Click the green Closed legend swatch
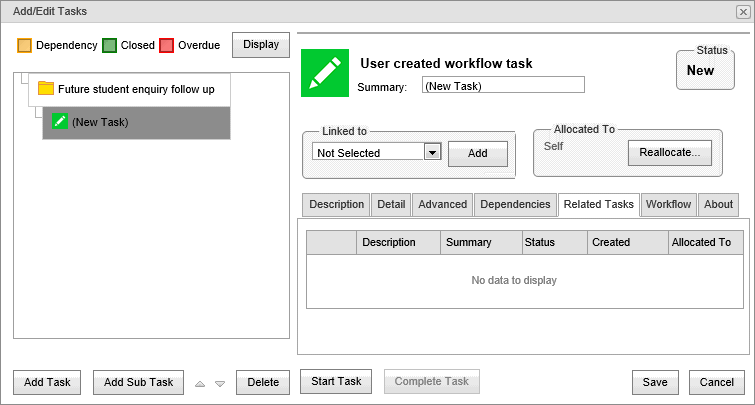Viewport: 755px width, 405px height. click(109, 45)
